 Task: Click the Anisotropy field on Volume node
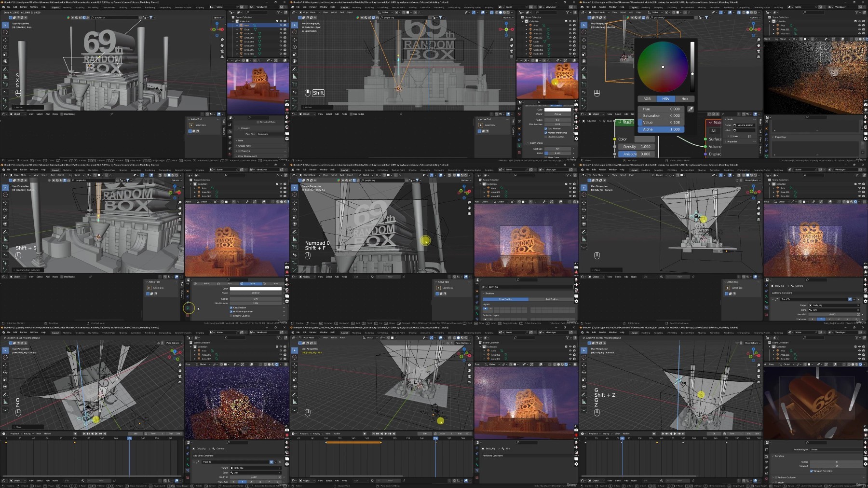tap(636, 154)
